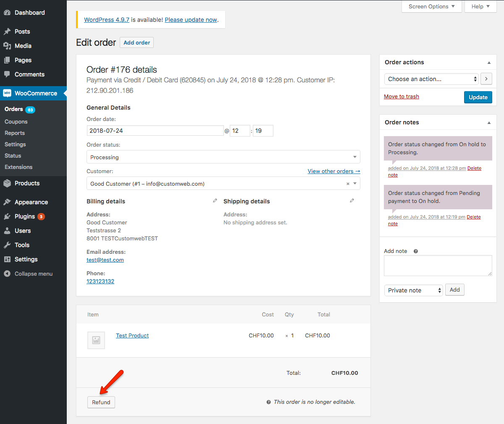Open the Private note type dropdown
504x424 pixels.
click(413, 290)
